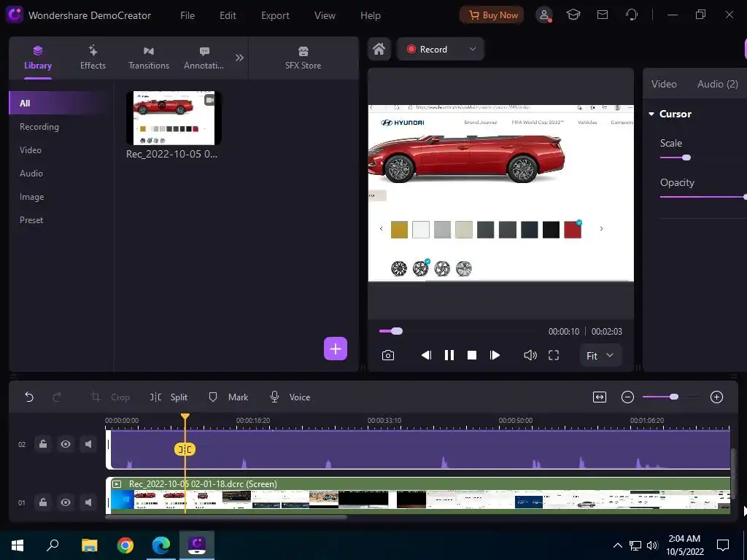The image size is (747, 560).
Task: Open the Fit zoom dropdown
Action: pos(600,356)
